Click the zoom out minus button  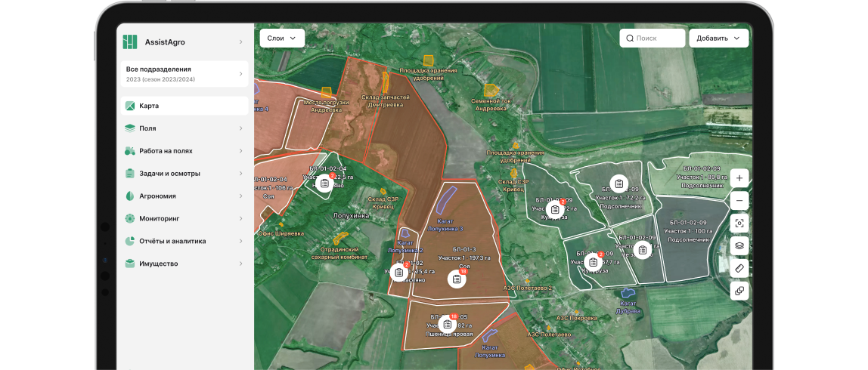739,201
